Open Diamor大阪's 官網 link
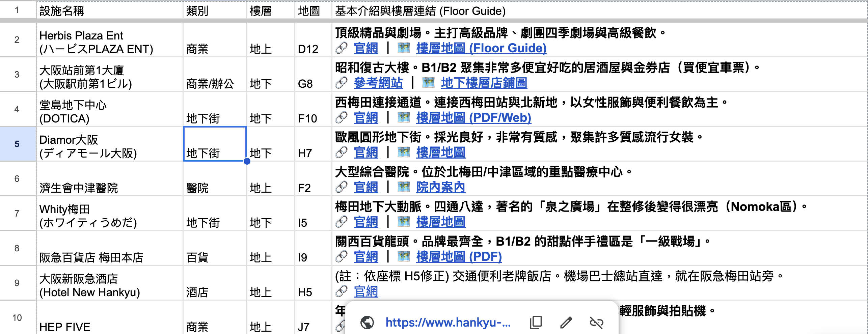This screenshot has width=868, height=334. (x=366, y=152)
